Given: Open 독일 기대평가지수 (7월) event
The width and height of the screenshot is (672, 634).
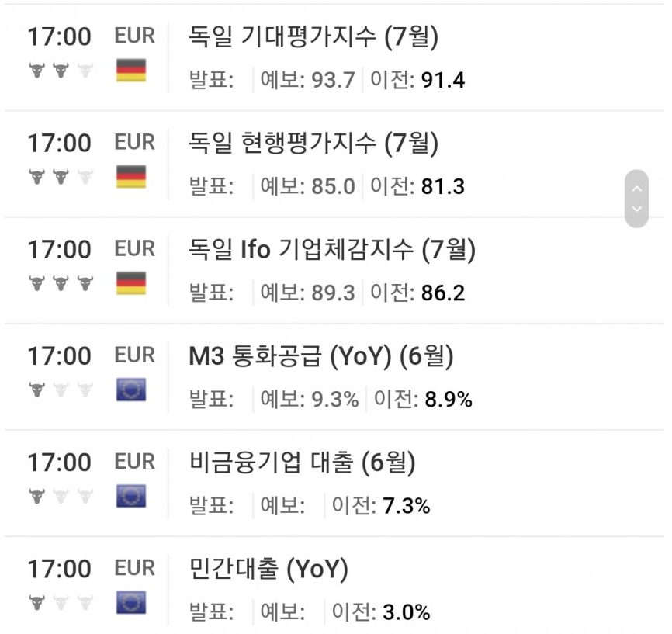Looking at the screenshot, I should 313,36.
